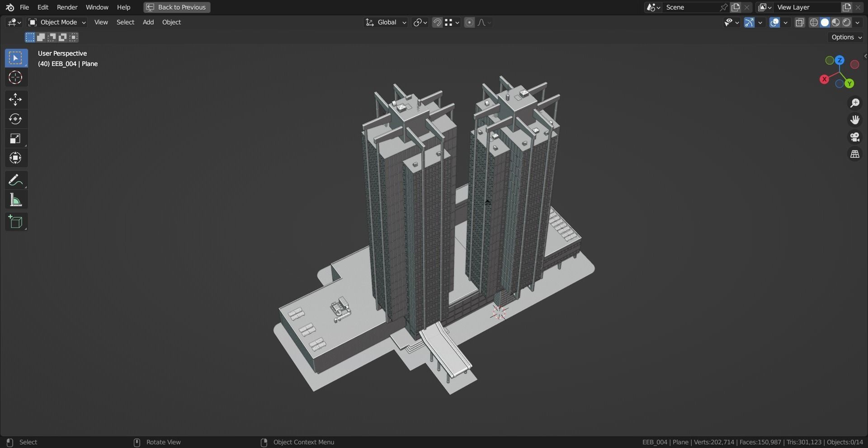Select the Add Cube tool

tap(16, 222)
